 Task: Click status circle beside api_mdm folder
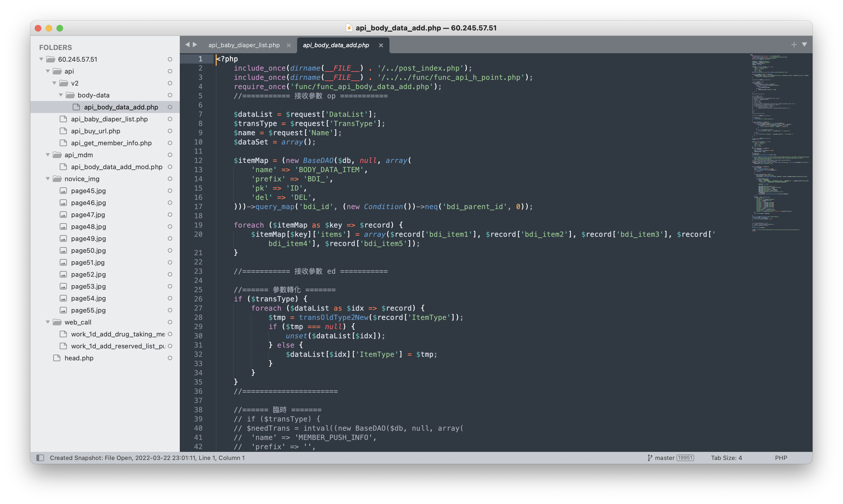[170, 155]
